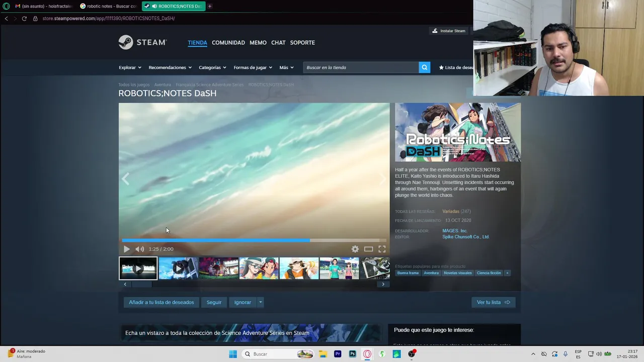Screen dimensions: 644x362
Task: Expand the Recomendaciones dropdown
Action: pos(170,67)
